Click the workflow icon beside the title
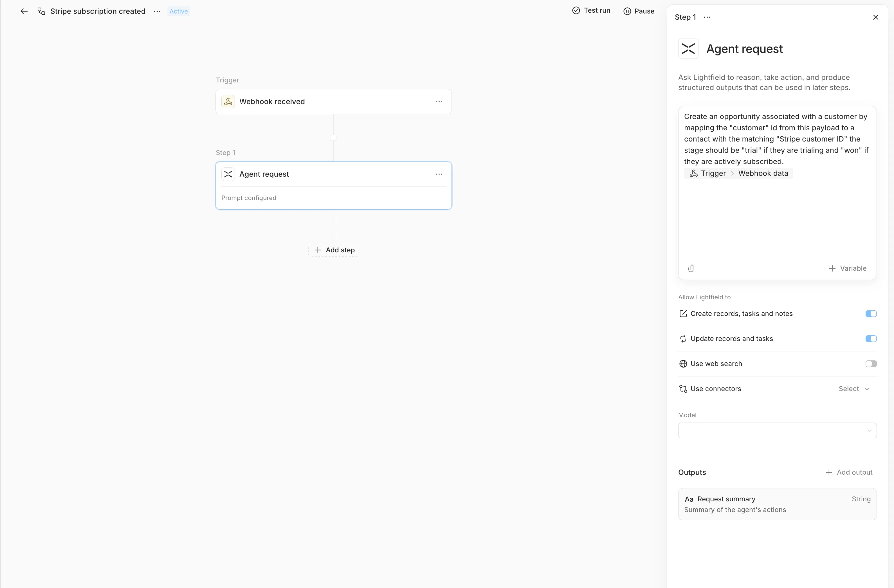The height and width of the screenshot is (588, 894). (41, 11)
